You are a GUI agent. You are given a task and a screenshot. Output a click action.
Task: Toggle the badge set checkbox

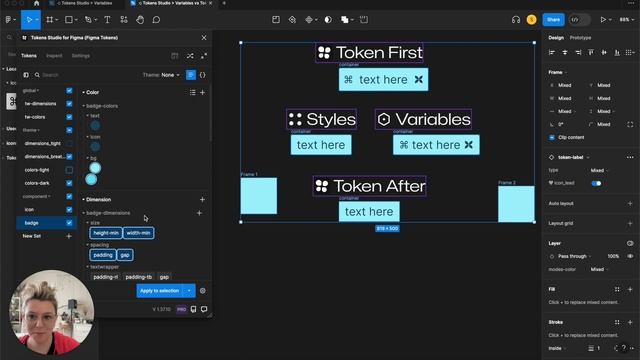69,223
